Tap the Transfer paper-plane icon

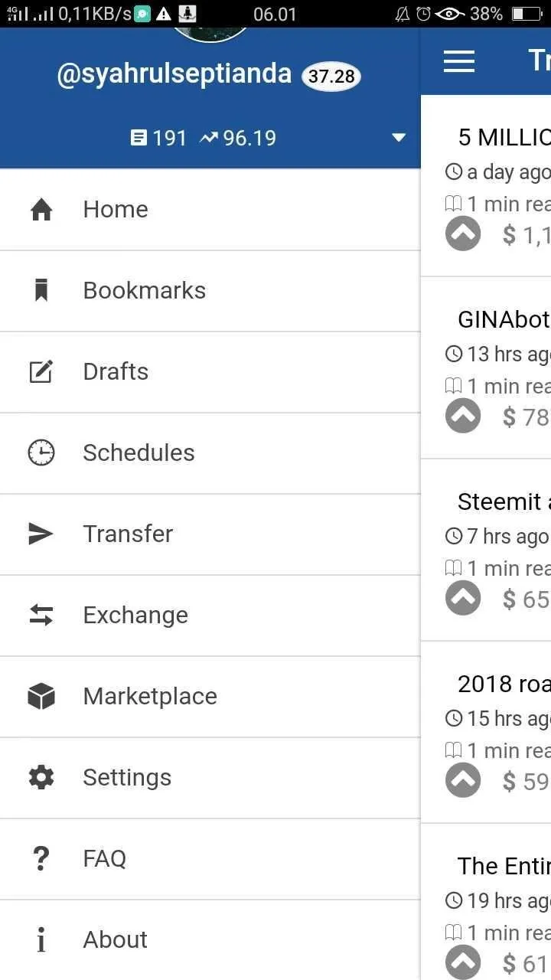point(41,534)
